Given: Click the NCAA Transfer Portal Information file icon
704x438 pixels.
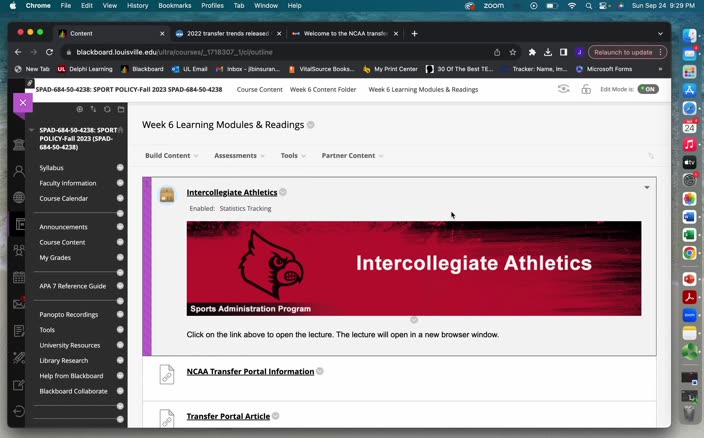Looking at the screenshot, I should [x=167, y=373].
